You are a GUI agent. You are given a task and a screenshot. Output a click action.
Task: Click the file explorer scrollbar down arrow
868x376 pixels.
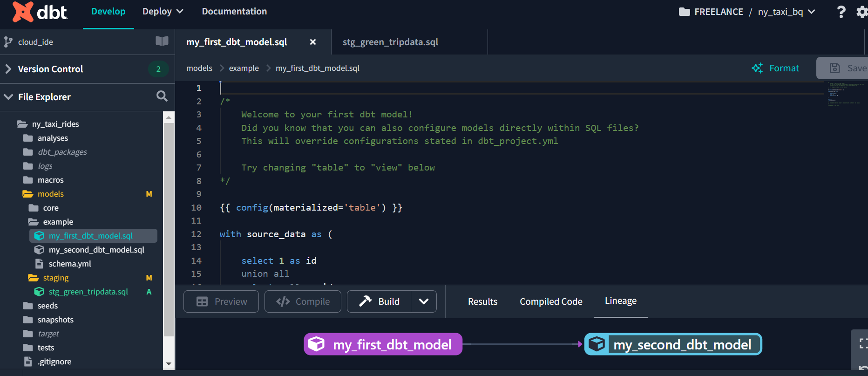coord(169,364)
